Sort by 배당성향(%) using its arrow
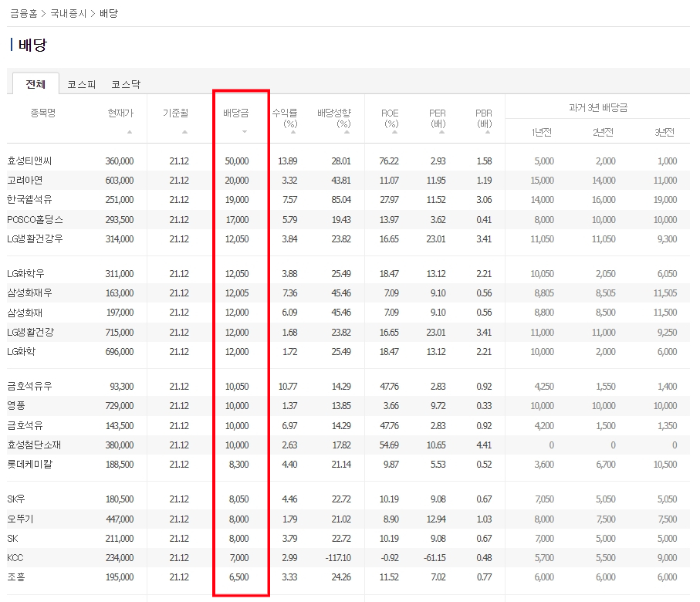700x602 pixels. click(x=347, y=132)
